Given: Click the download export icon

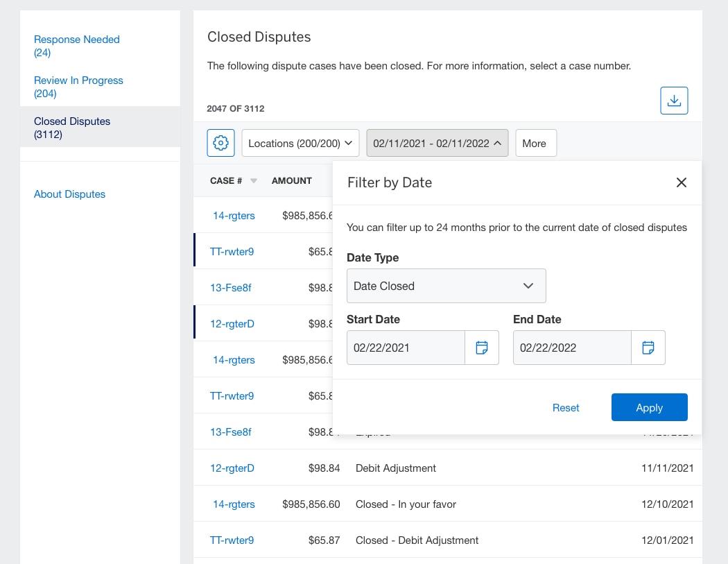Looking at the screenshot, I should click(x=673, y=100).
